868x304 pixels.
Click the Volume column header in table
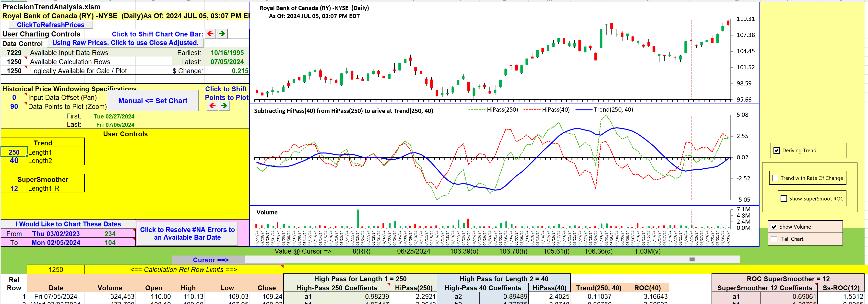[110, 288]
